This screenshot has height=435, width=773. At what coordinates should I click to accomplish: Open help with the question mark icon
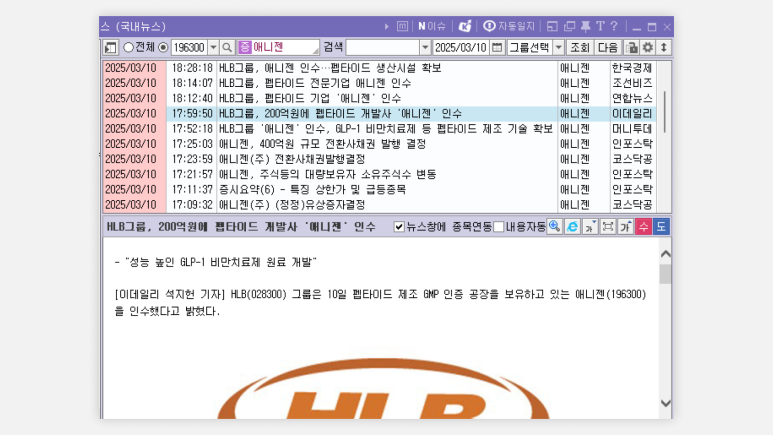point(614,27)
